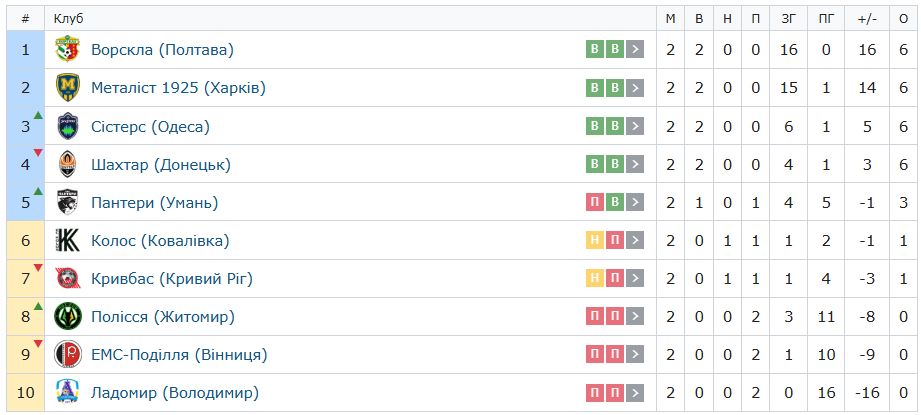Open the Шахтар (Донецьк) team link
921x415 pixels.
[161, 164]
